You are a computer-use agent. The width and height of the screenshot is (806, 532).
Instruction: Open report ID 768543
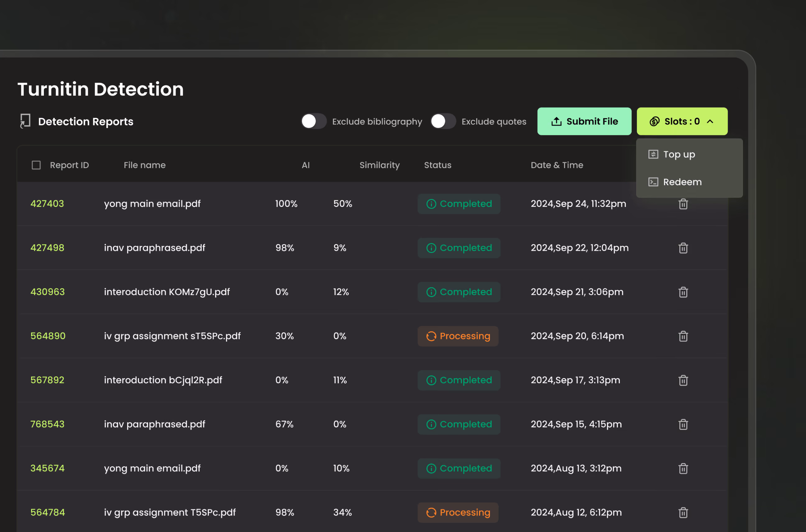pos(47,424)
